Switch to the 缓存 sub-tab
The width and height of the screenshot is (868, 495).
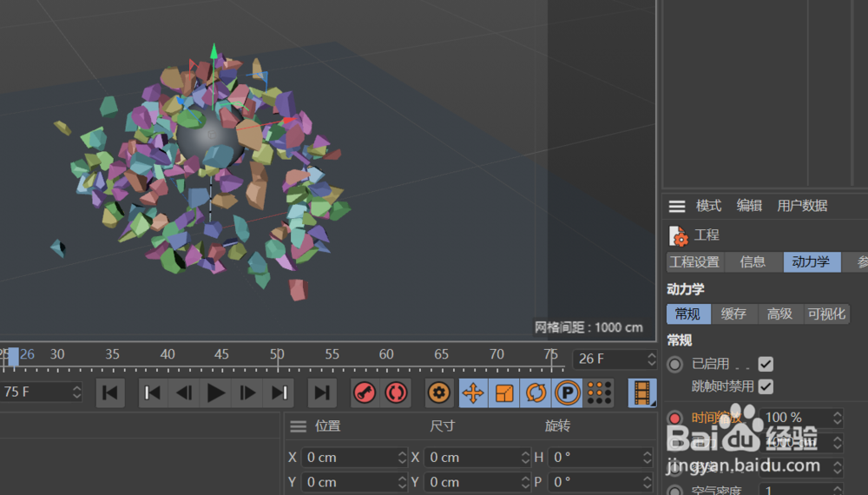click(734, 314)
